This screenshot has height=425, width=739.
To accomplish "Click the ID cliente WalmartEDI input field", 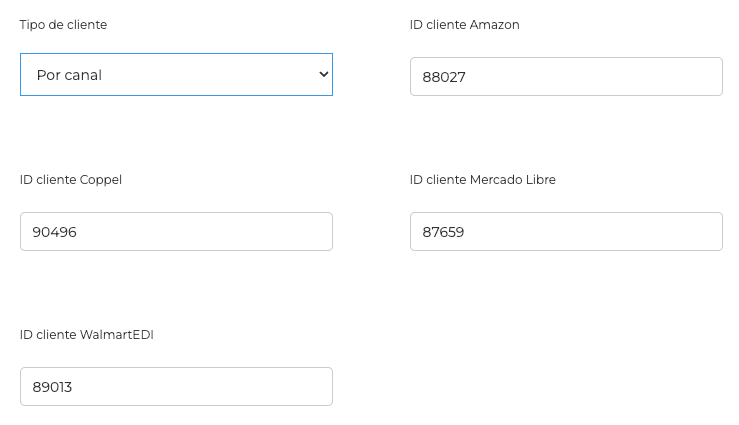I will pyautogui.click(x=176, y=386).
